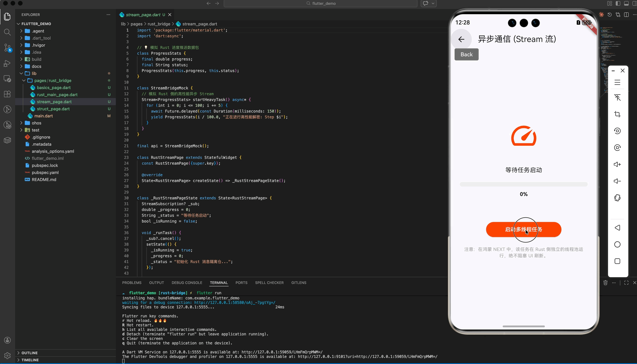The width and height of the screenshot is (637, 364).
Task: Open main.dart in the explorer
Action: point(43,116)
